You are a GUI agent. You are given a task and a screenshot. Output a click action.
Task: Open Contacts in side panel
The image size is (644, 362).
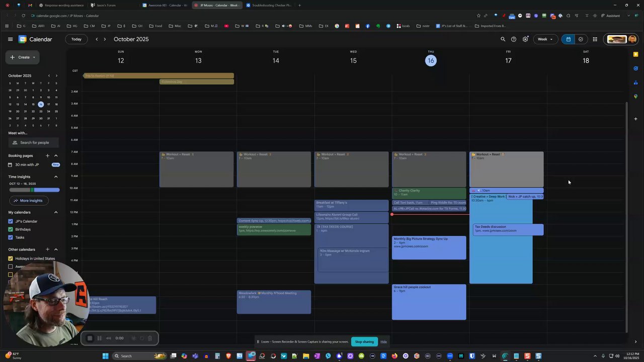[635, 82]
